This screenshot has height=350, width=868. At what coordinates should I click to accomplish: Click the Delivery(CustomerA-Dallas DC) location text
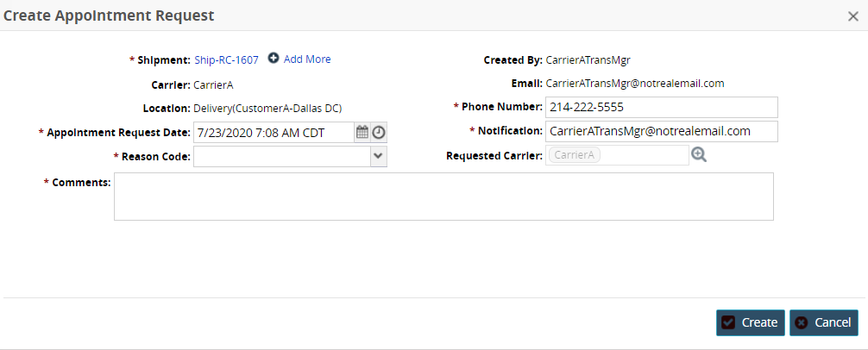tap(267, 109)
